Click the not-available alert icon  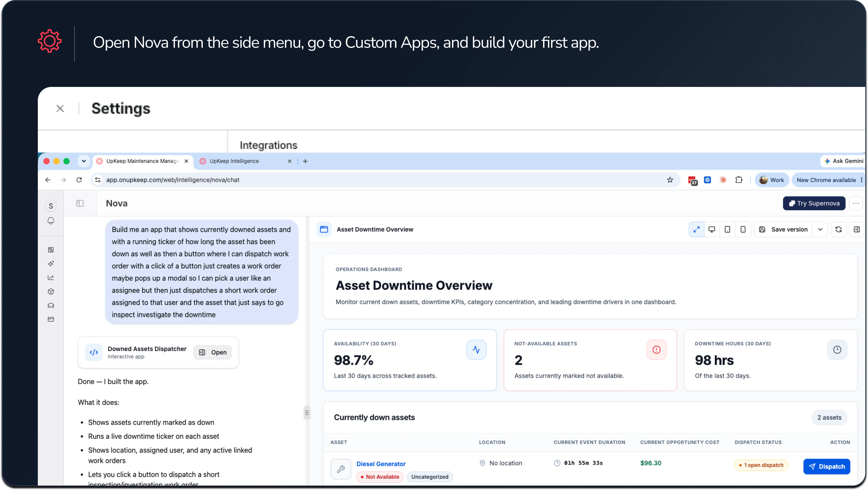[656, 349]
